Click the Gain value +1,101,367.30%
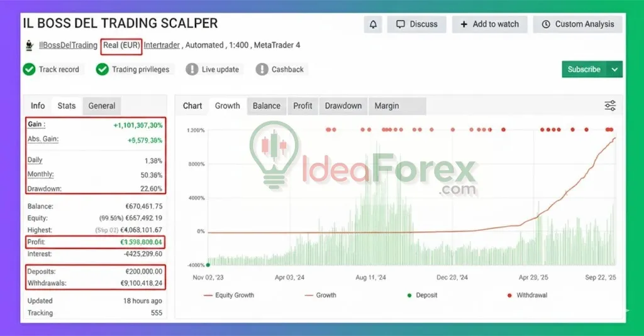This screenshot has width=644, height=336. click(x=138, y=125)
